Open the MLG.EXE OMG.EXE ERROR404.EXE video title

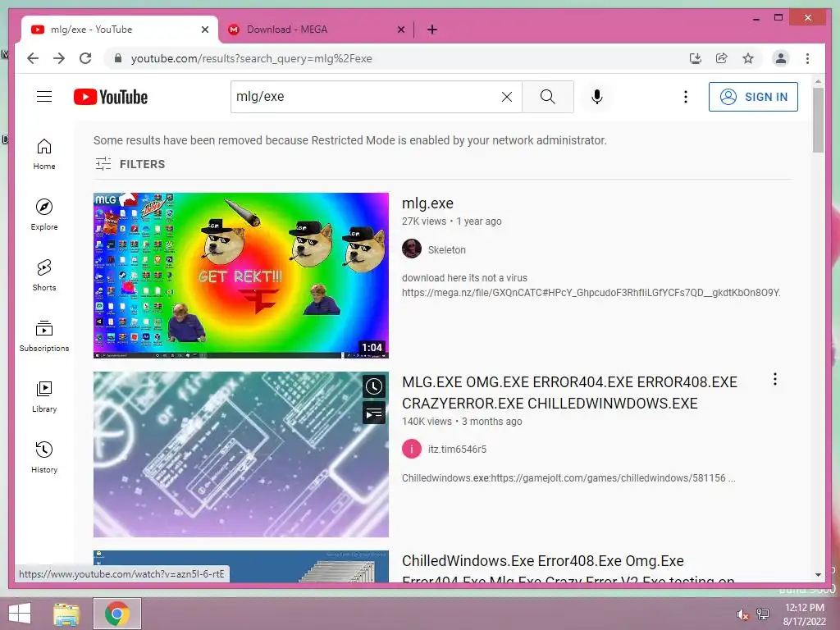569,393
